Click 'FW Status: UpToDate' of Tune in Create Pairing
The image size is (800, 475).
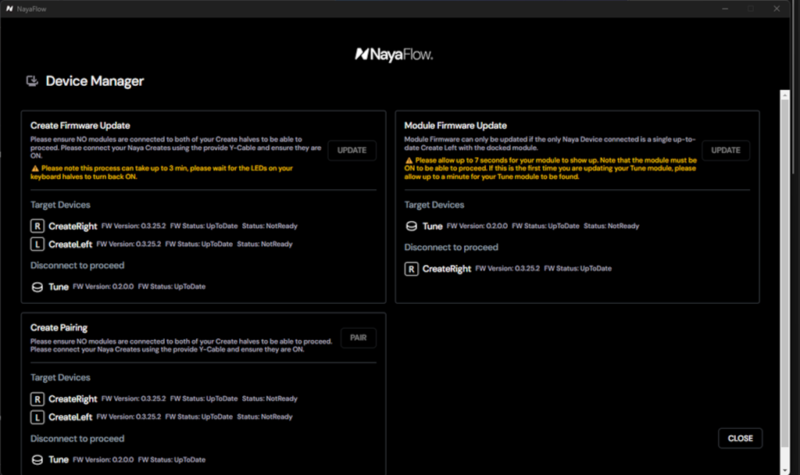click(x=172, y=460)
